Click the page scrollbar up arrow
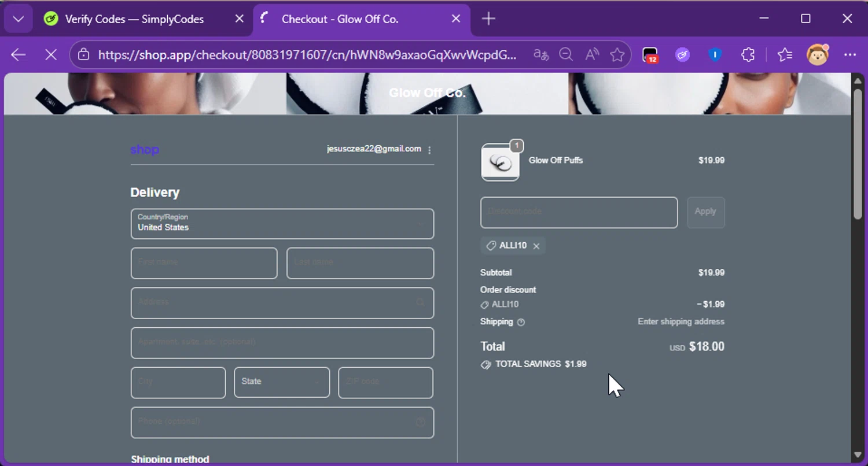Image resolution: width=868 pixels, height=466 pixels. click(858, 81)
